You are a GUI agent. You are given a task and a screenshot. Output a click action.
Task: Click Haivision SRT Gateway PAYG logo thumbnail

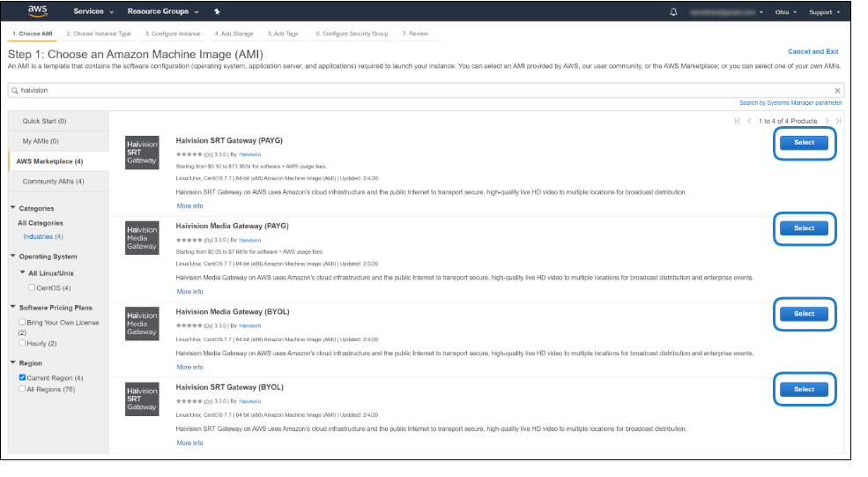click(x=142, y=153)
